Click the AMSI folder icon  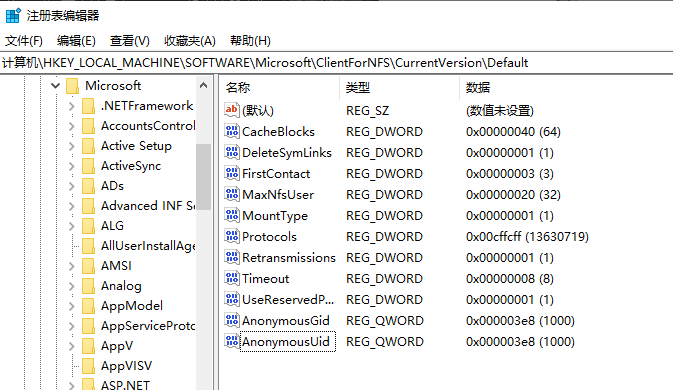[88, 266]
